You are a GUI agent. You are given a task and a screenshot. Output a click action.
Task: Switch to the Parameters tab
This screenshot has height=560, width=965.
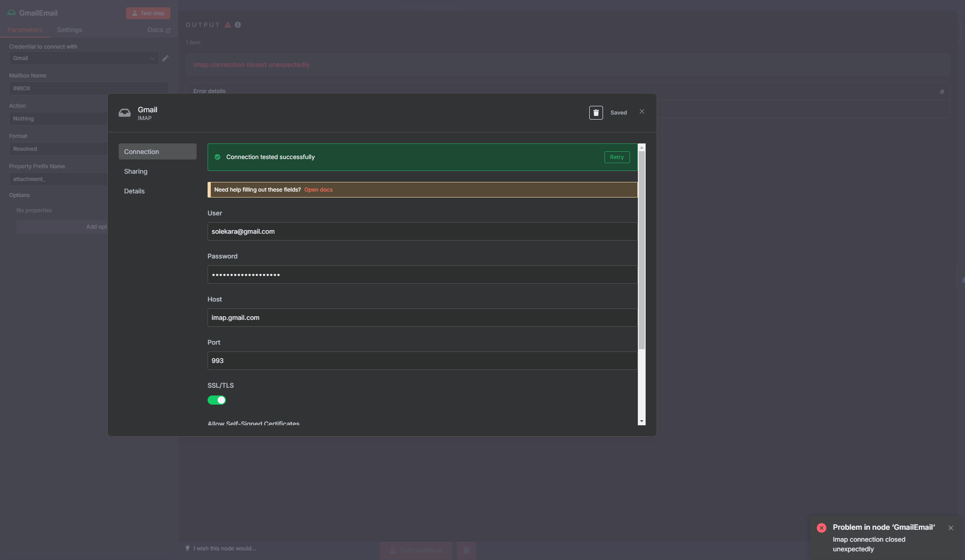[25, 30]
